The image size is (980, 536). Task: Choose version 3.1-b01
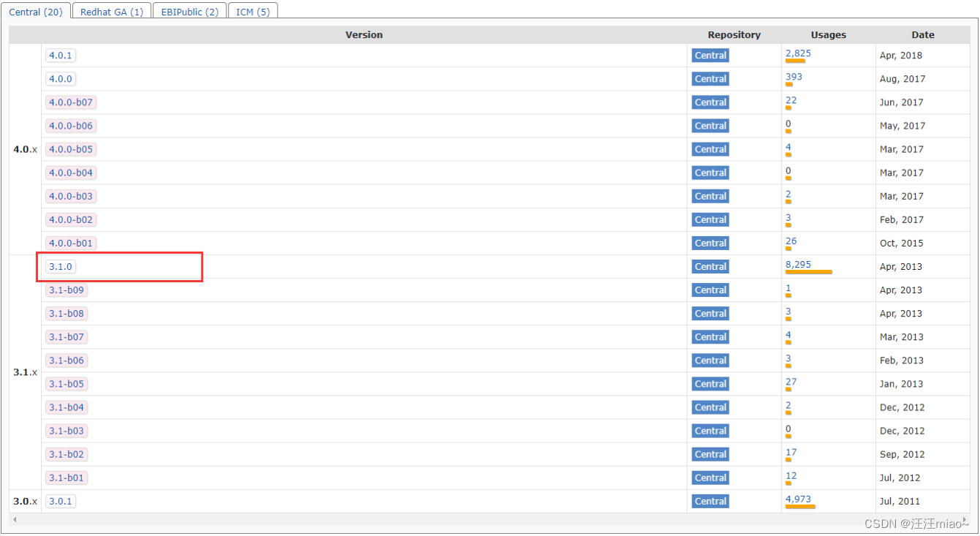[67, 478]
